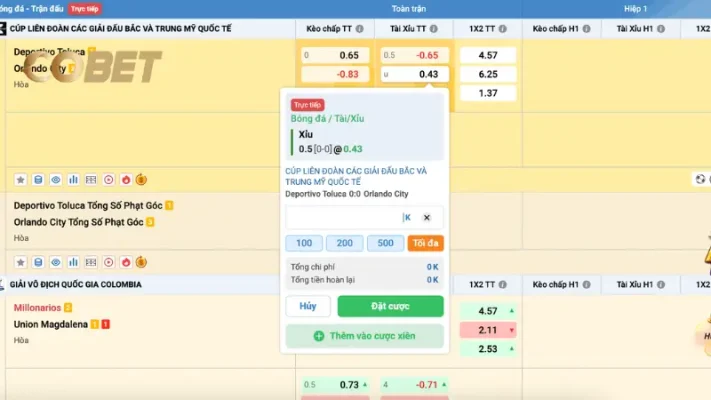This screenshot has width=711, height=400.
Task: Pick 1X2 odds 4.57 for Deportivo Toluca
Action: [488, 55]
